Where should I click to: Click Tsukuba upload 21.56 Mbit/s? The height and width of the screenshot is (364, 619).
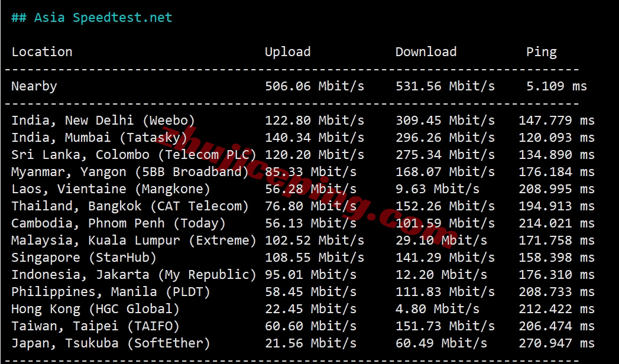(311, 343)
